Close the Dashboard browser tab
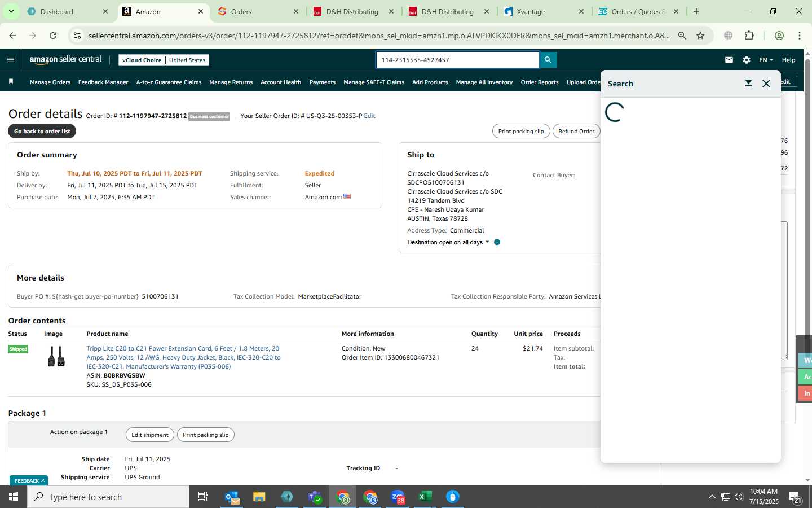This screenshot has width=812, height=508. point(105,11)
